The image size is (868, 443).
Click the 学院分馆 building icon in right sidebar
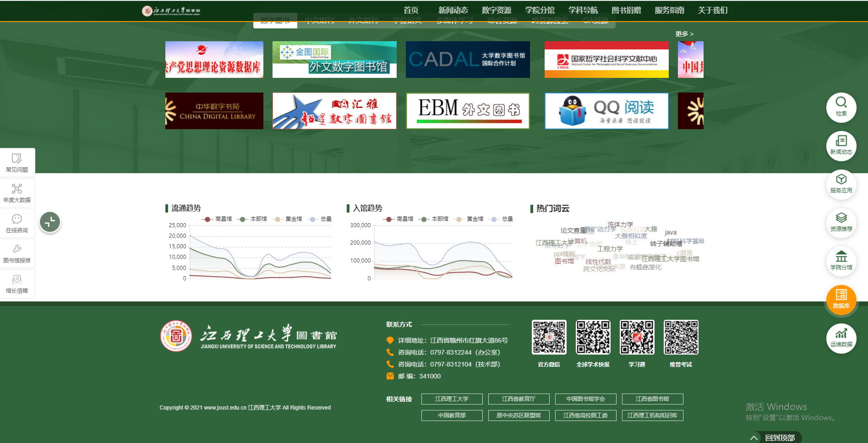pyautogui.click(x=841, y=262)
